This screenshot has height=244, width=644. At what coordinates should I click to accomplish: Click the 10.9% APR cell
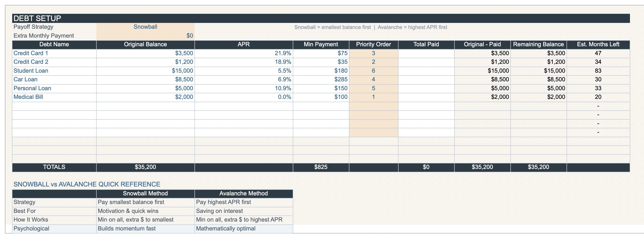244,88
